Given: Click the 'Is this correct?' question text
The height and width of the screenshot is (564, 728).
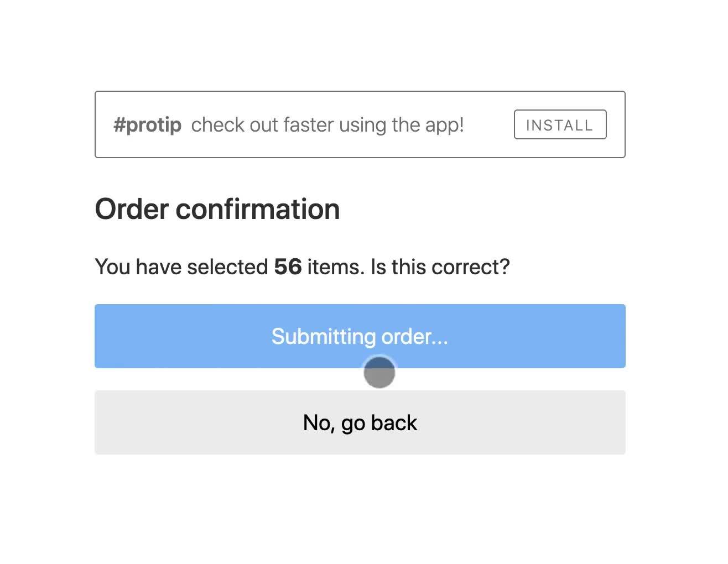Looking at the screenshot, I should [x=440, y=267].
